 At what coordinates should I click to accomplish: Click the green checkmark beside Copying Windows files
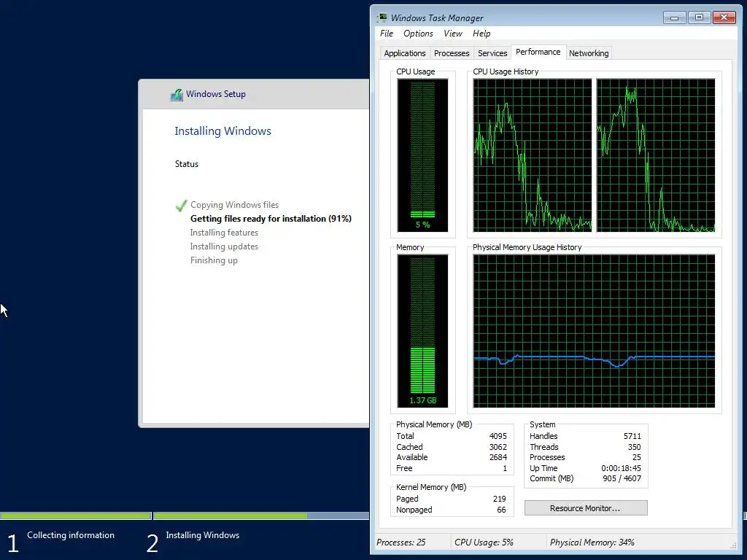click(x=181, y=205)
